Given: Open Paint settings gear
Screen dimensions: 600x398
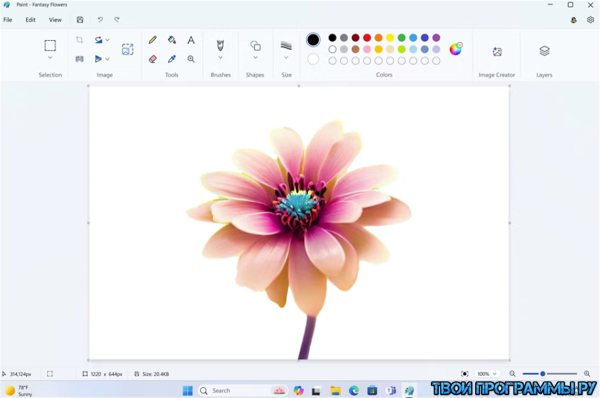Looking at the screenshot, I should pyautogui.click(x=590, y=20).
